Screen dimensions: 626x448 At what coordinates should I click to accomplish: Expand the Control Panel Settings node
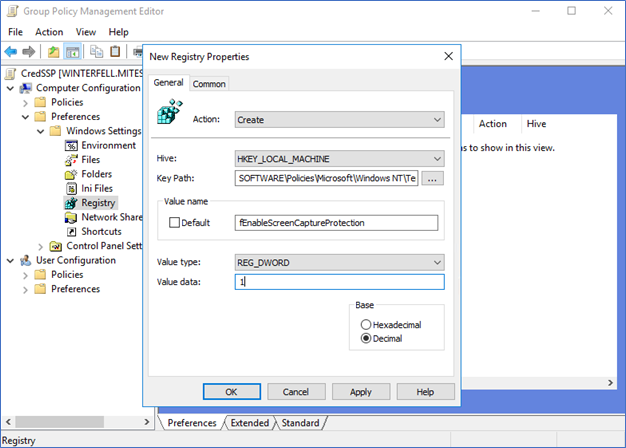(x=40, y=247)
